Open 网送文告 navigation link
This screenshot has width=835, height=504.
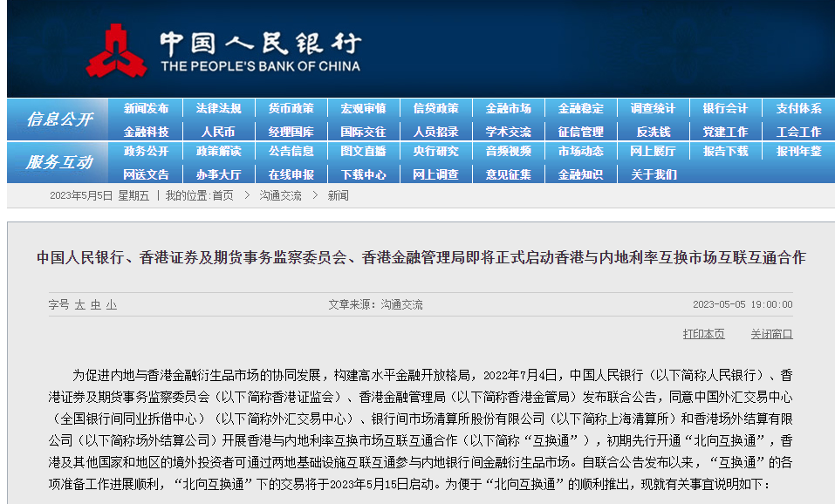point(146,174)
